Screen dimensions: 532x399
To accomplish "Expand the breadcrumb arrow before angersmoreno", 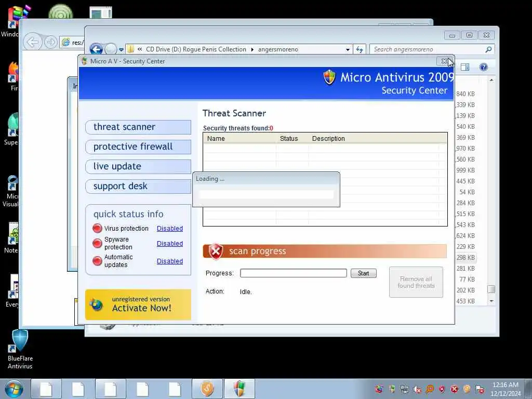I will [252, 49].
